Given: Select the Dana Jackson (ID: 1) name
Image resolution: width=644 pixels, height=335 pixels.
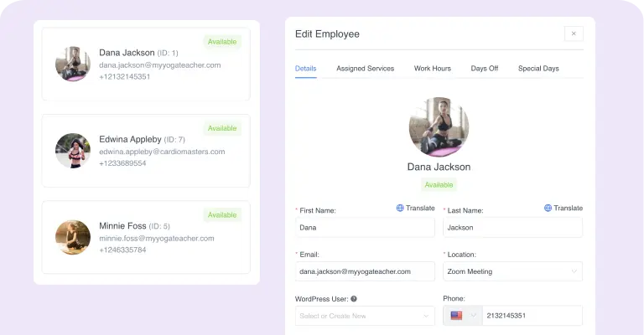Looking at the screenshot, I should [x=138, y=53].
